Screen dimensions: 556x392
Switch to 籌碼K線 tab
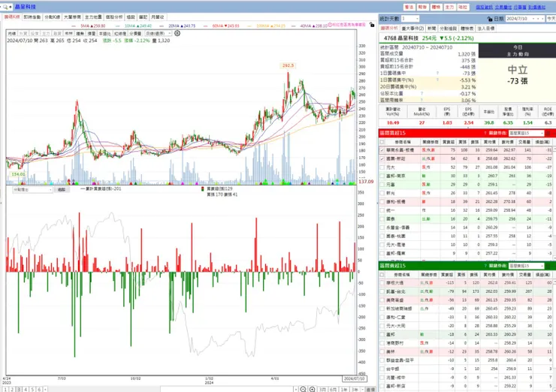coord(12,17)
